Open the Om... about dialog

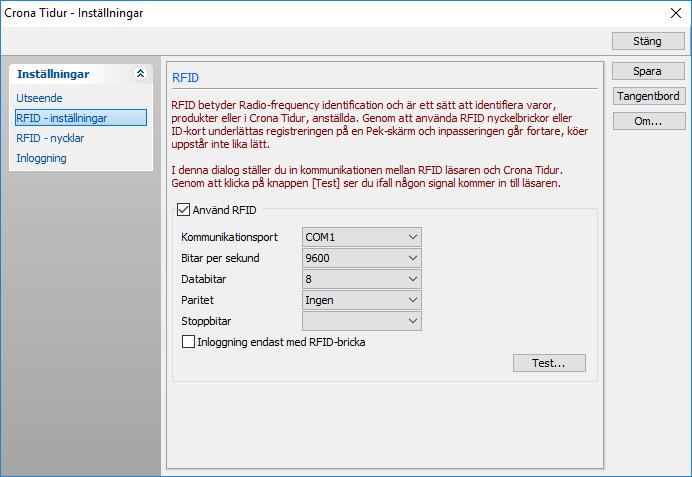tap(648, 121)
